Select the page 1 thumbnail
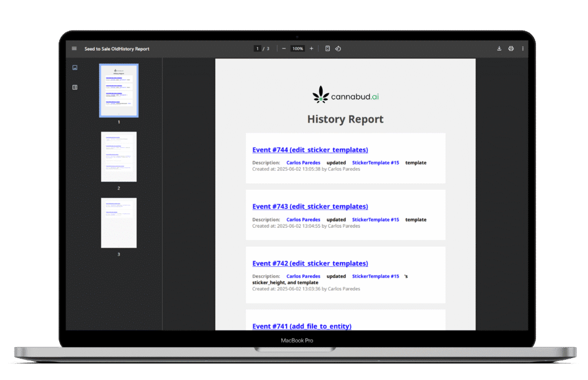The width and height of the screenshot is (588, 380). (x=119, y=91)
